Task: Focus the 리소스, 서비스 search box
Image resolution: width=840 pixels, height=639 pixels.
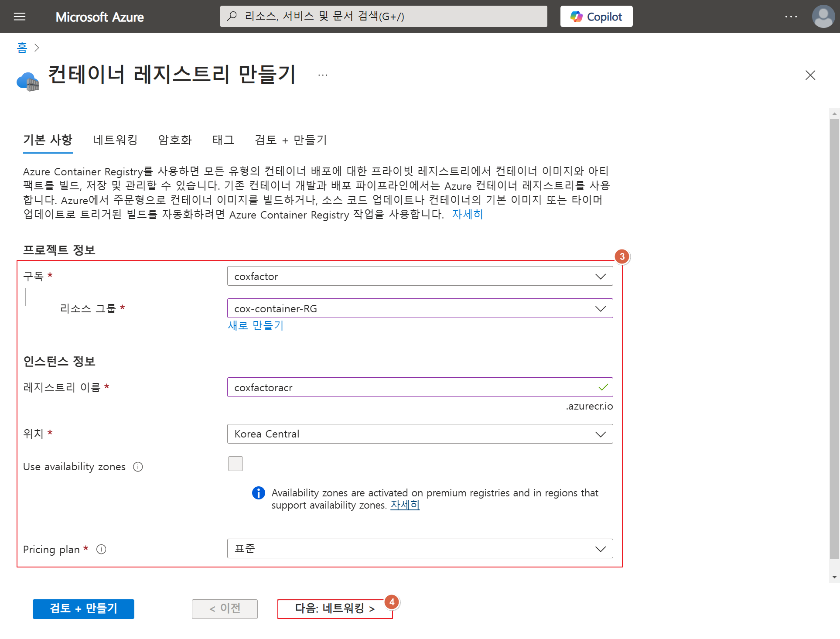Action: 383,16
